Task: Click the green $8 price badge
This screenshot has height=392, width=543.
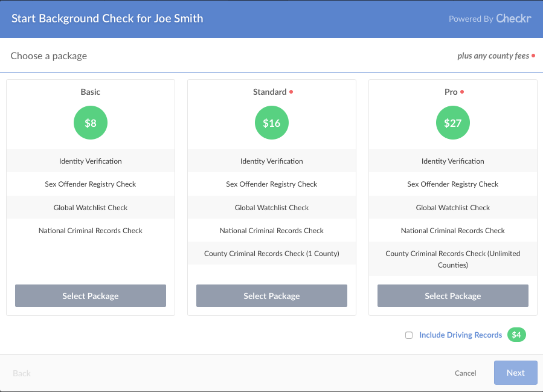Action: point(90,123)
